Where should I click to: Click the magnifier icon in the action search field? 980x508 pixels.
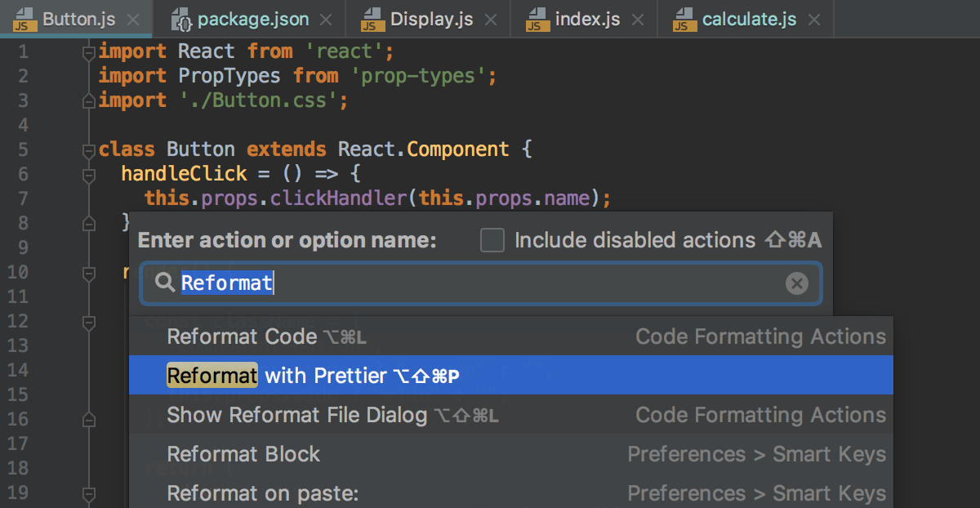tap(163, 283)
